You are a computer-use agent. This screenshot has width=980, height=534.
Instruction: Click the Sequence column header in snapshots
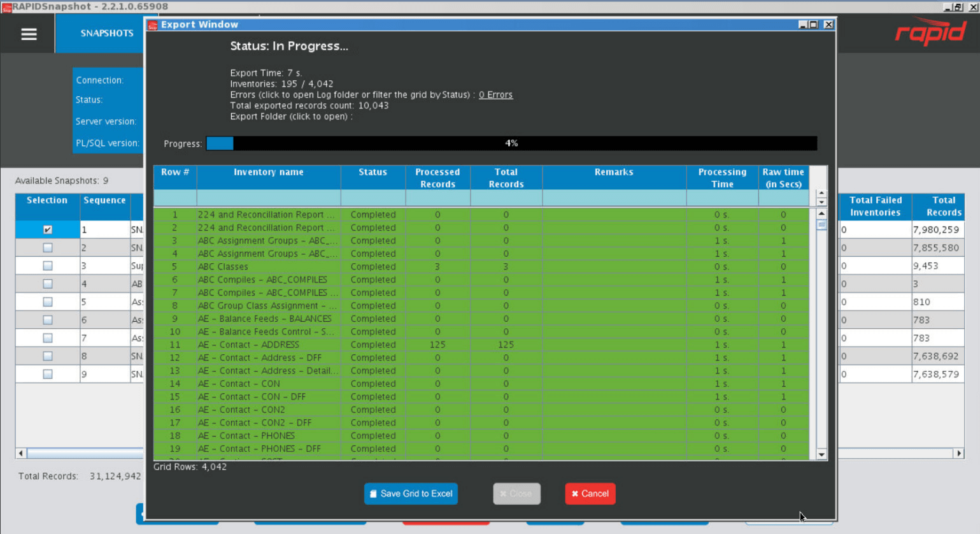[x=104, y=206]
